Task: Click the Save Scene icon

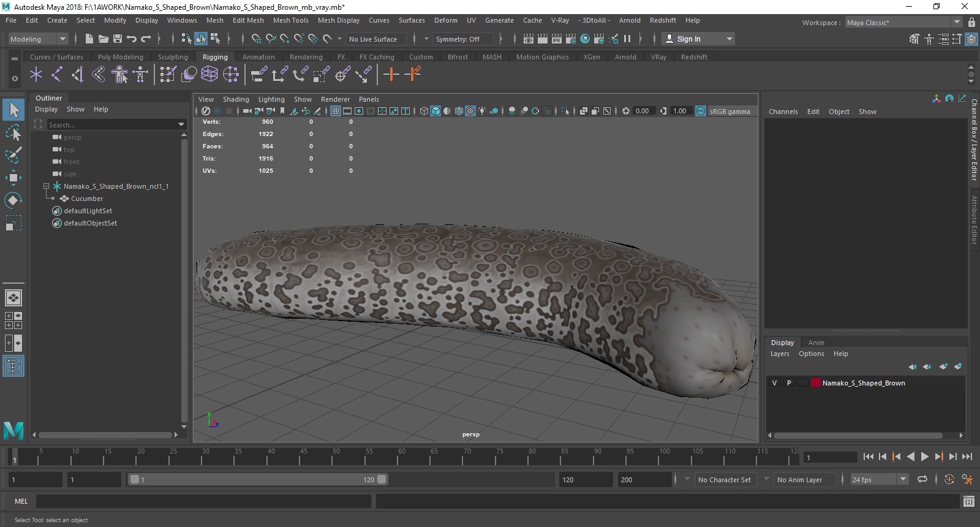Action: tap(117, 39)
